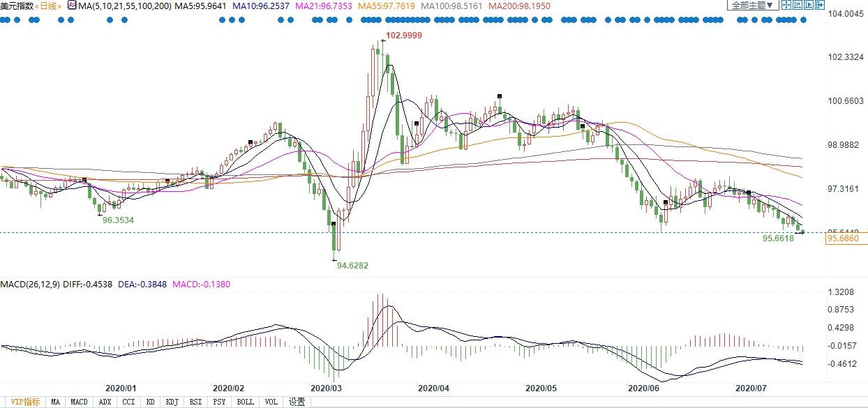Select the VOL indicator tab
868x408 pixels.
[272, 402]
